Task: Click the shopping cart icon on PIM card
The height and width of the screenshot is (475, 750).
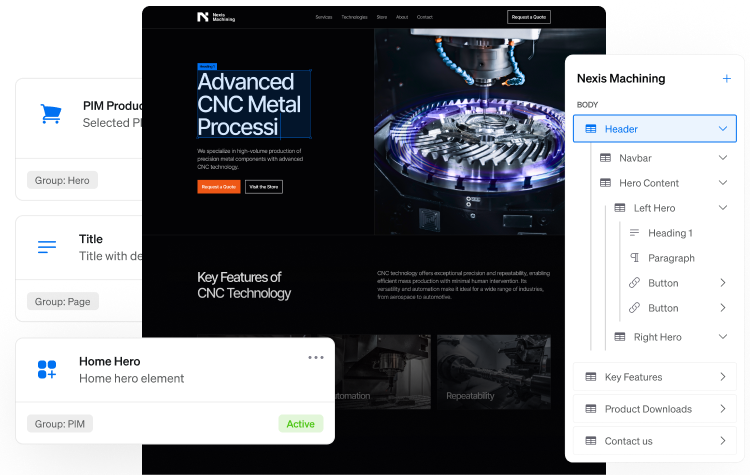Action: click(x=51, y=114)
